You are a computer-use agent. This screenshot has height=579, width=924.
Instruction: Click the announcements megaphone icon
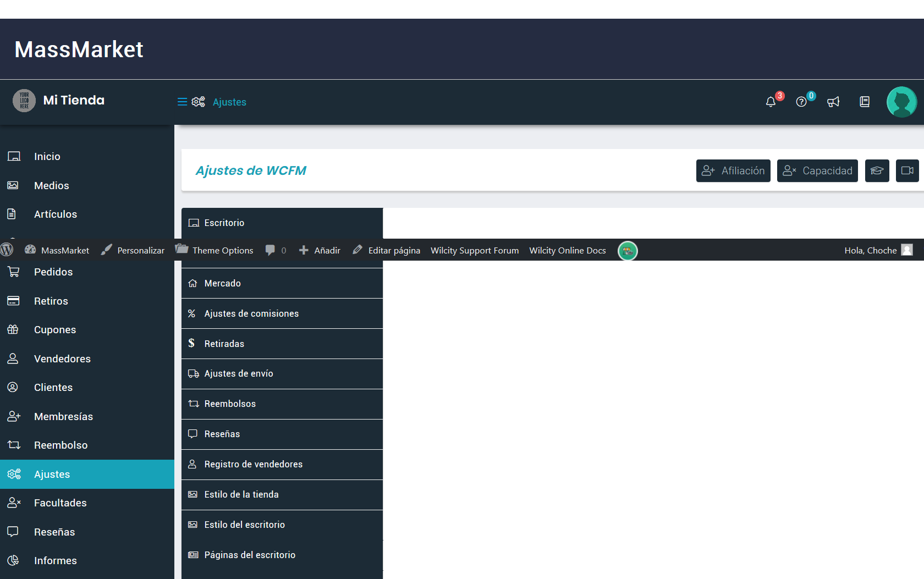tap(833, 102)
